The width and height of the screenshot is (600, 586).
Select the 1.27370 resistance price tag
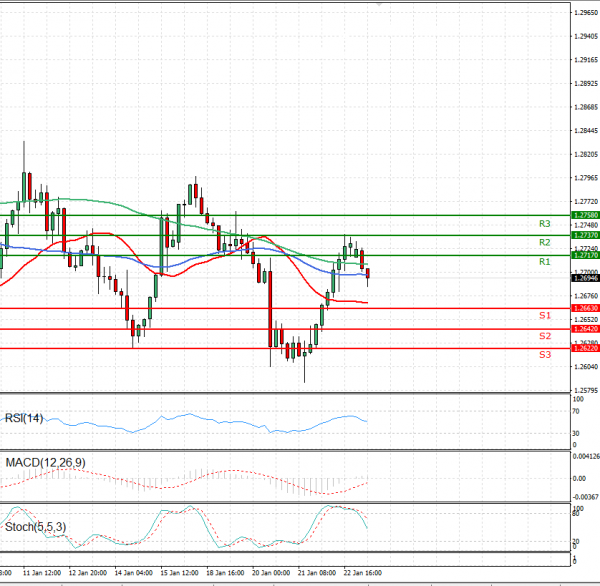point(585,235)
